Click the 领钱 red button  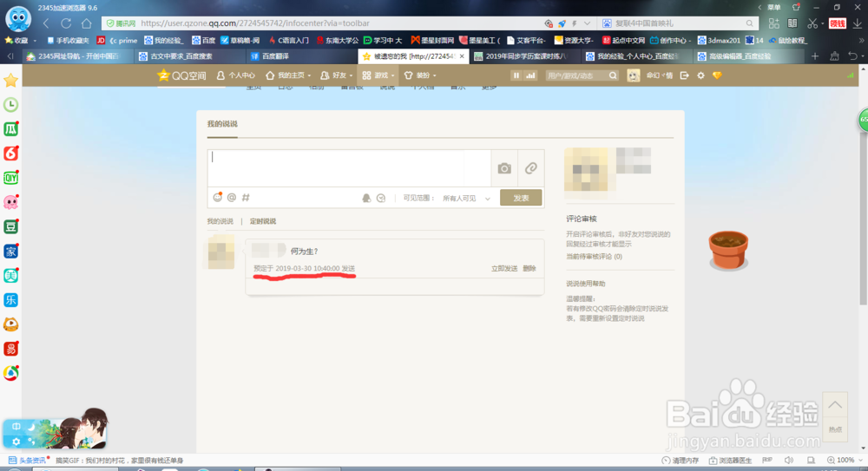coord(837,23)
